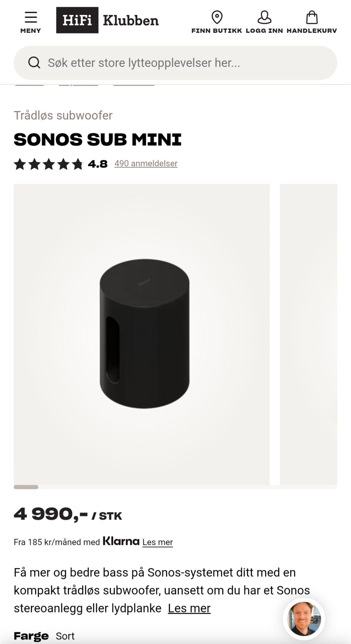Select the main Sonos Sub Mini image
The height and width of the screenshot is (644, 351).
pos(141,334)
